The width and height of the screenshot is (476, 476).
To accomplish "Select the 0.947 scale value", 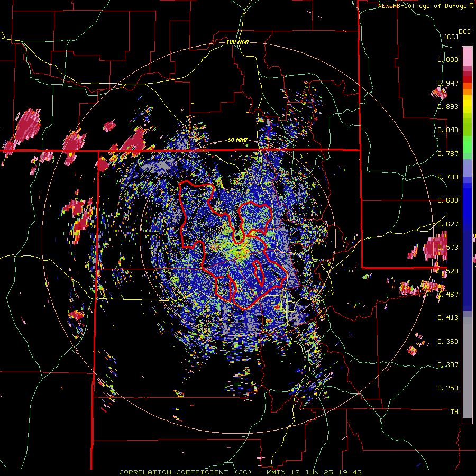I will point(448,83).
